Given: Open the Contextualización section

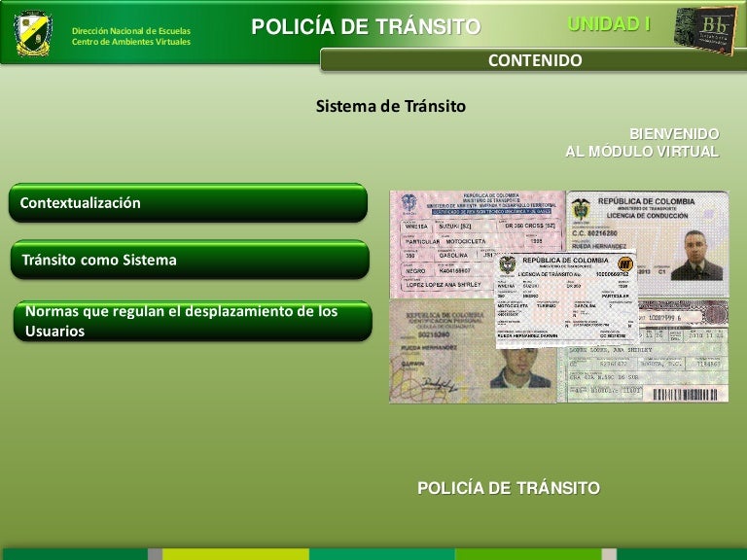Looking at the screenshot, I should pos(189,203).
